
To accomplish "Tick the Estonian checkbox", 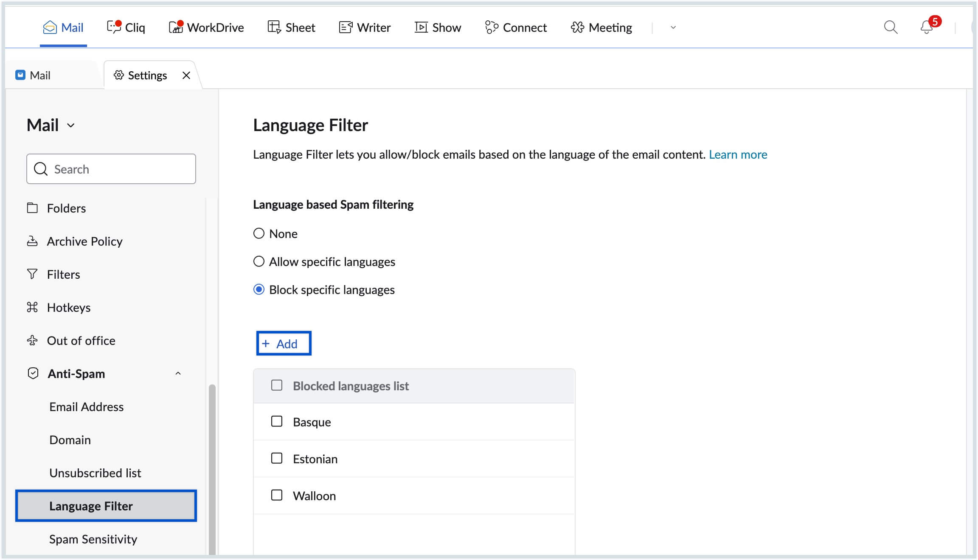I will 277,458.
